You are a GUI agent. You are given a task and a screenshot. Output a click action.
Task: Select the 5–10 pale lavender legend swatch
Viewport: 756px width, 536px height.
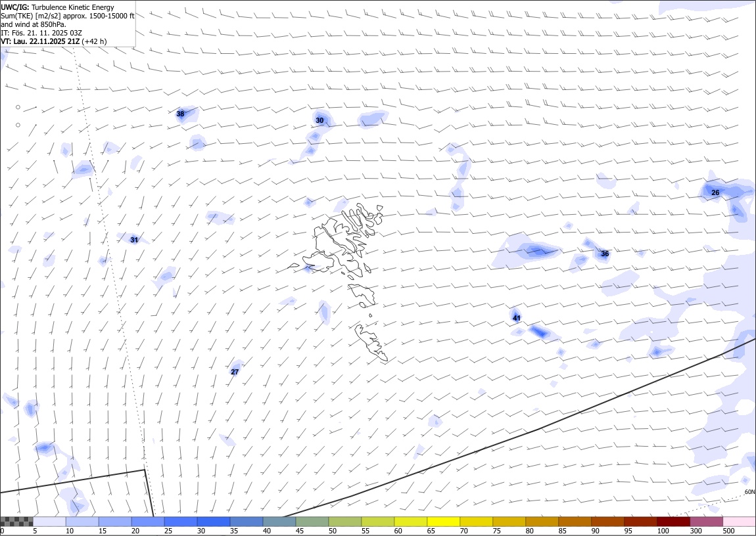click(50, 522)
